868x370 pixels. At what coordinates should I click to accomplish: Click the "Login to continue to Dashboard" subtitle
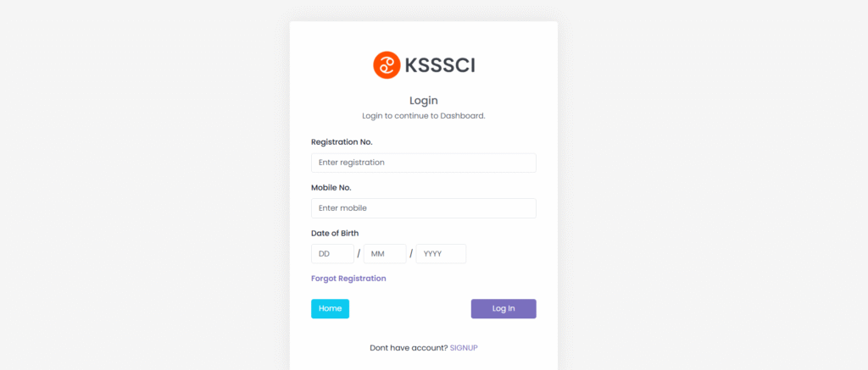423,115
